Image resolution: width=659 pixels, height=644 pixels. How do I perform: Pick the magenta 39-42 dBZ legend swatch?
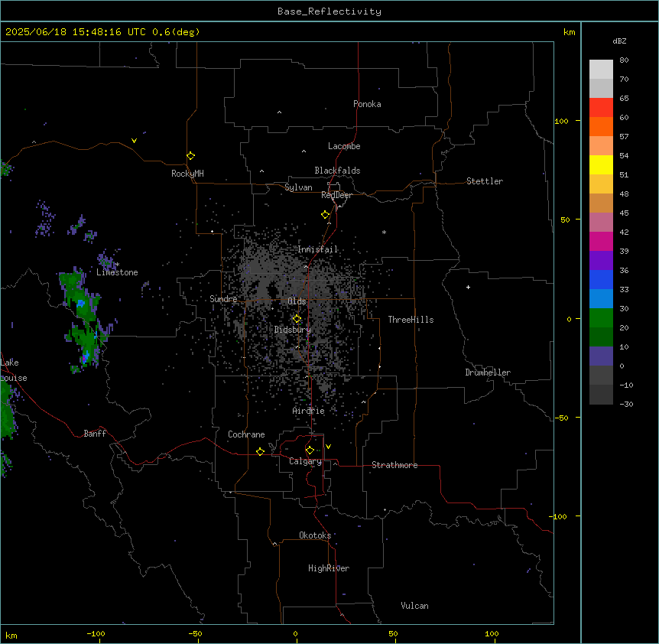pos(601,241)
